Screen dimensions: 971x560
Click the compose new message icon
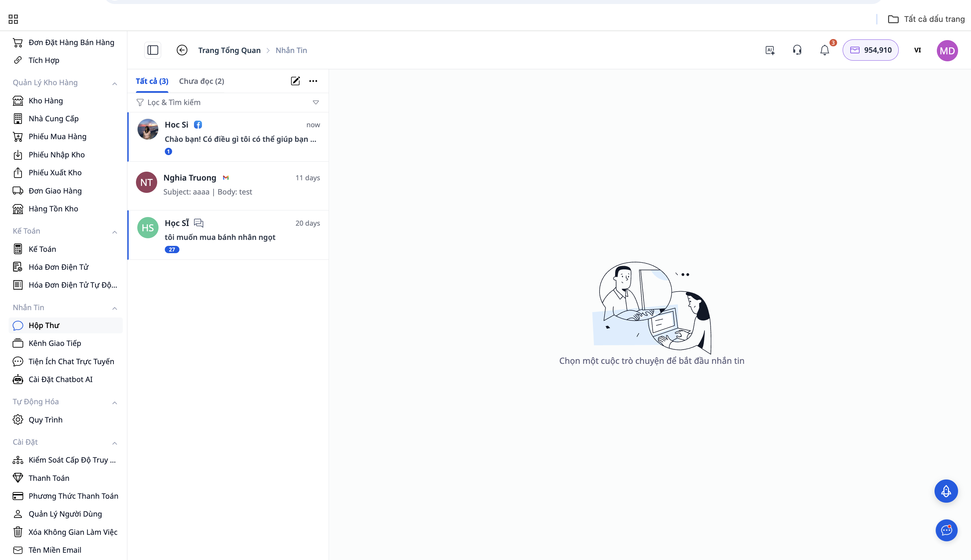(x=295, y=81)
